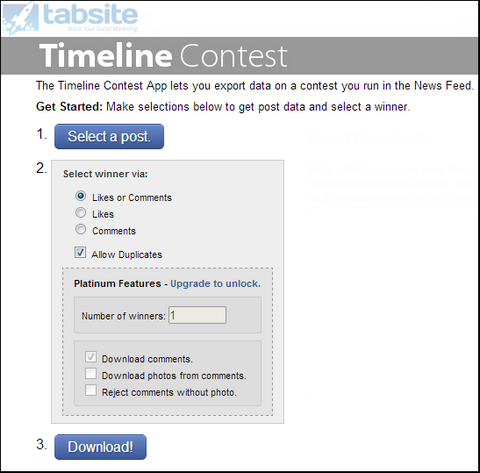Screen dimensions: 480x473
Task: Toggle the Download comments checkbox
Action: [x=91, y=357]
